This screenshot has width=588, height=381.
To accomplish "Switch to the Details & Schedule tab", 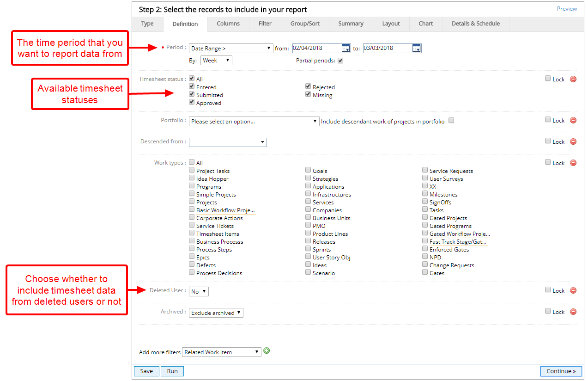I will tap(476, 24).
